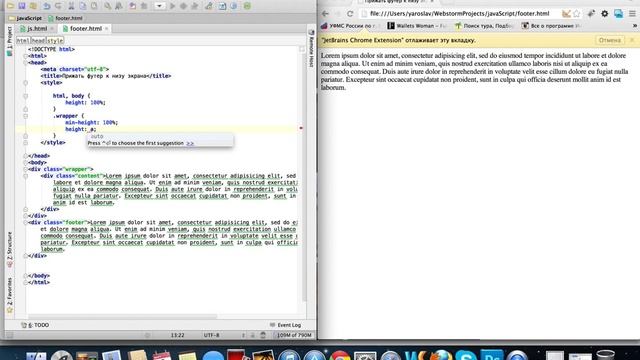Open the run configuration dropdown
This screenshot has height=360, width=640.
click(x=159, y=6)
